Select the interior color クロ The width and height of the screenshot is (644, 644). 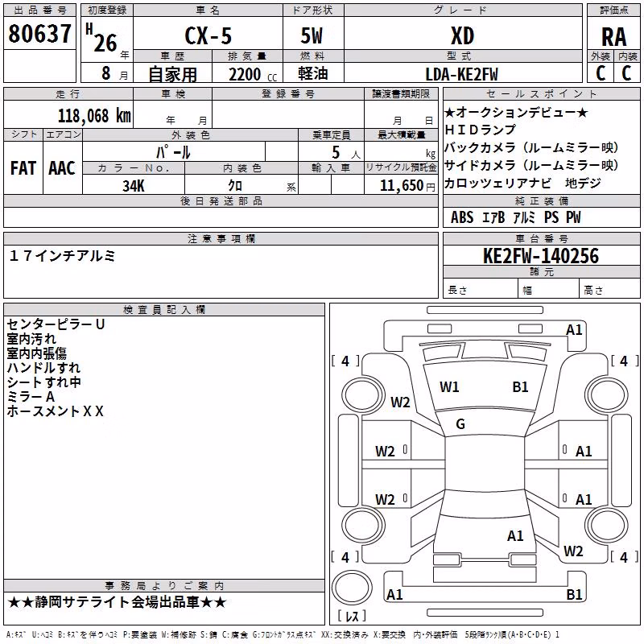pos(235,186)
